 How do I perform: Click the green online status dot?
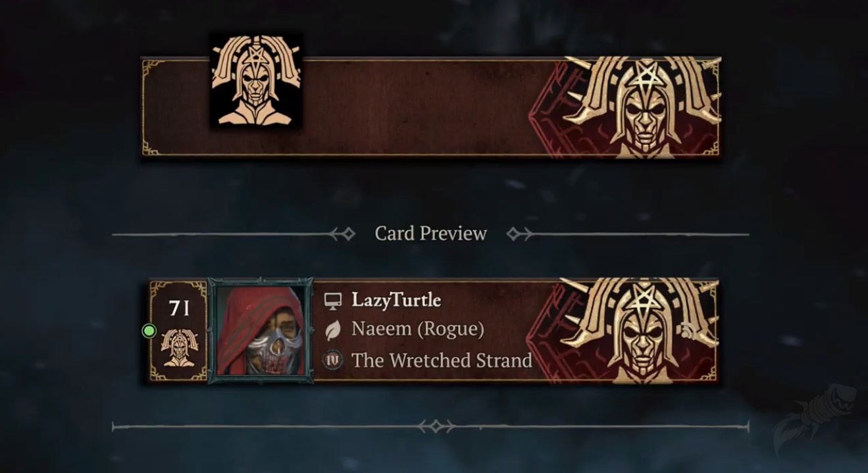click(x=149, y=331)
